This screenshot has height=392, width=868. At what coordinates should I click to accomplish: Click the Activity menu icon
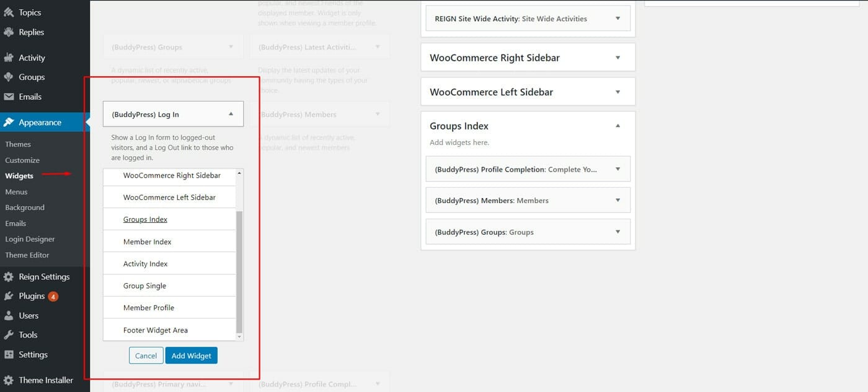pos(9,58)
